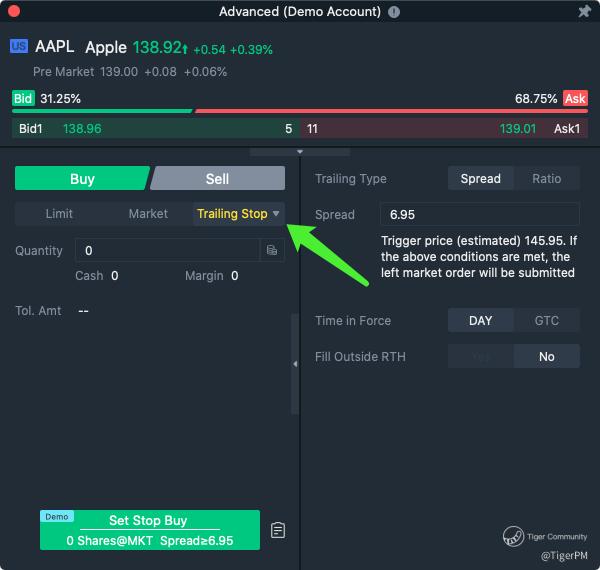The width and height of the screenshot is (600, 570).
Task: Click the US market flag badge
Action: 19,46
